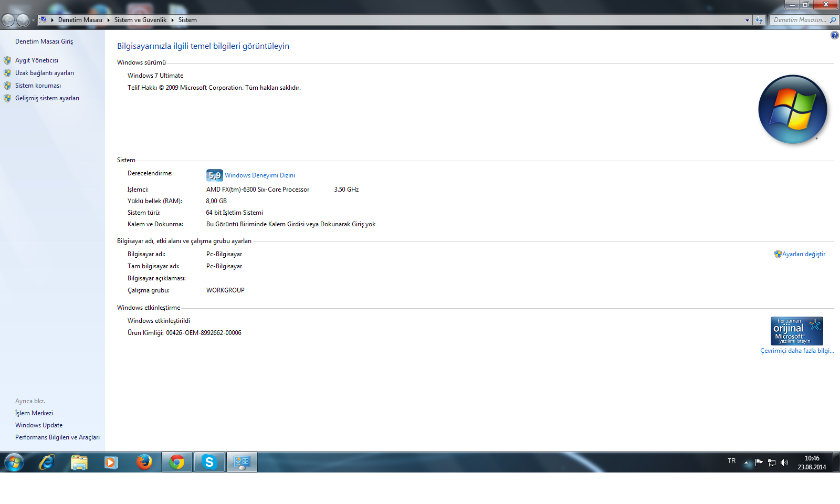Click network connection tray icon
The height and width of the screenshot is (504, 840).
click(x=772, y=463)
